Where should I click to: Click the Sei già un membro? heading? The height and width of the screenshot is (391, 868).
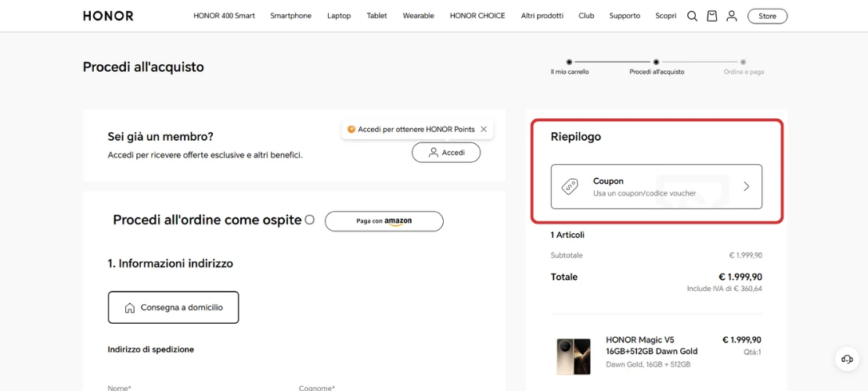[160, 137]
